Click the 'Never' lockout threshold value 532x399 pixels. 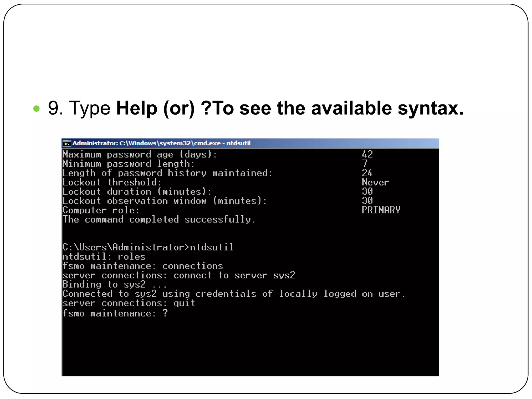pyautogui.click(x=375, y=182)
